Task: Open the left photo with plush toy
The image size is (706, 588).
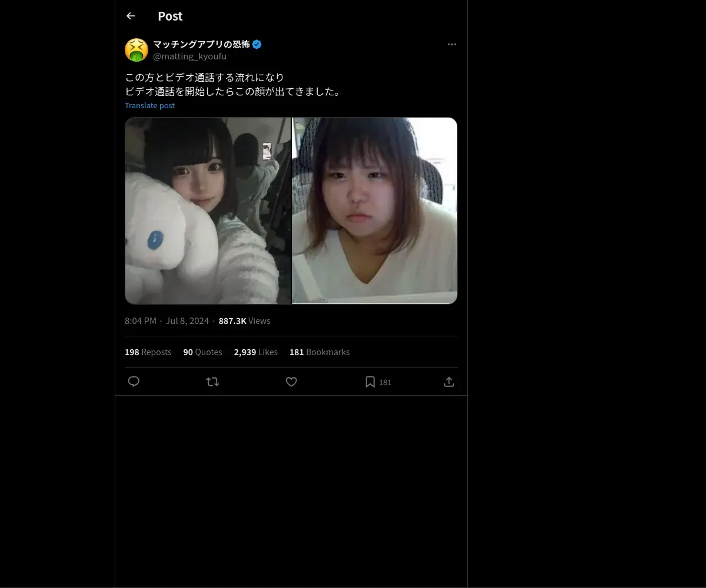Action: pyautogui.click(x=208, y=211)
